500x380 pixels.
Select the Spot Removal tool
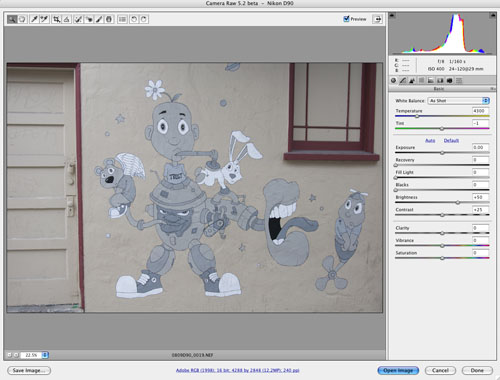tap(78, 19)
